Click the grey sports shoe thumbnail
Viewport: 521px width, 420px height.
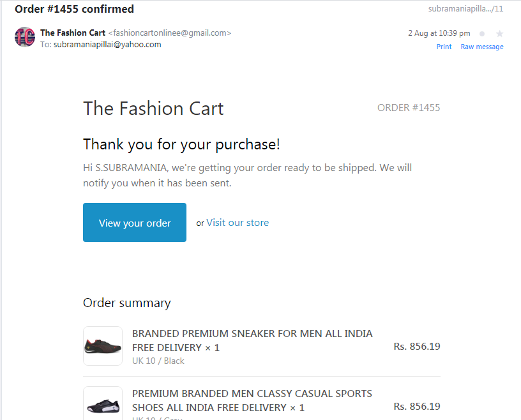click(x=103, y=404)
